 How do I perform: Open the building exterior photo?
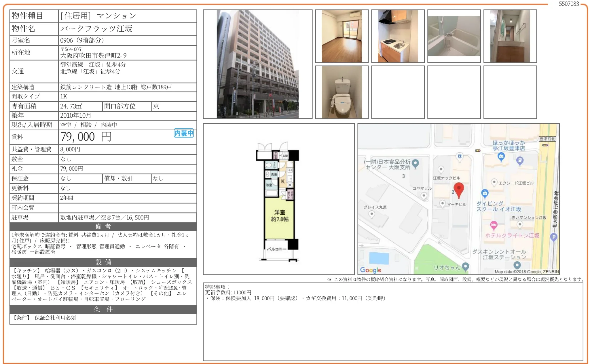(x=257, y=64)
